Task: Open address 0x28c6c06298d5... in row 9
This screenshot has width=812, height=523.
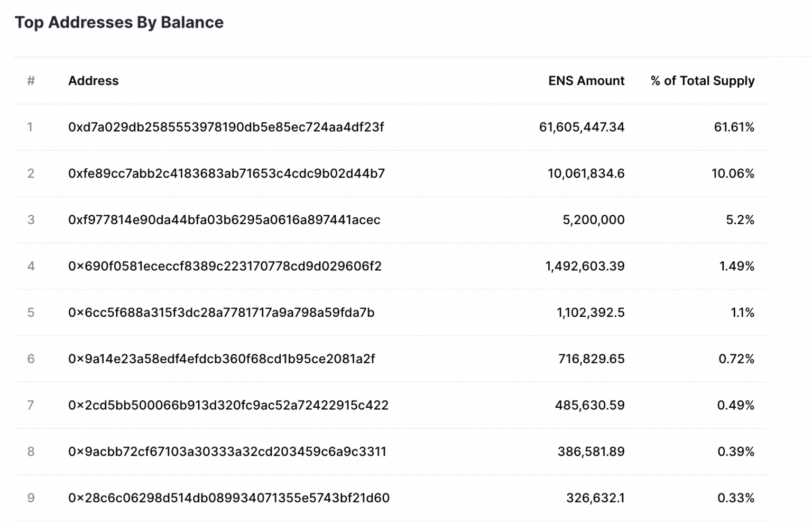Action: [229, 498]
